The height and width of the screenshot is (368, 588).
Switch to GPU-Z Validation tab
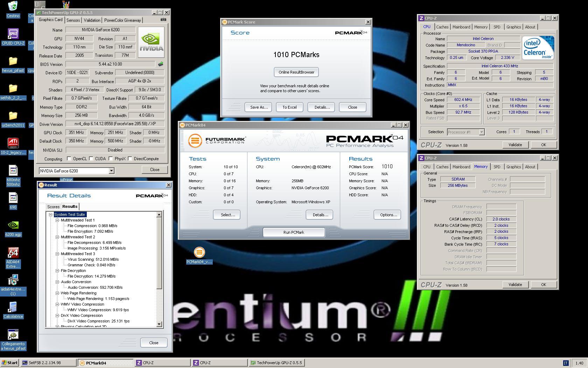(x=92, y=20)
